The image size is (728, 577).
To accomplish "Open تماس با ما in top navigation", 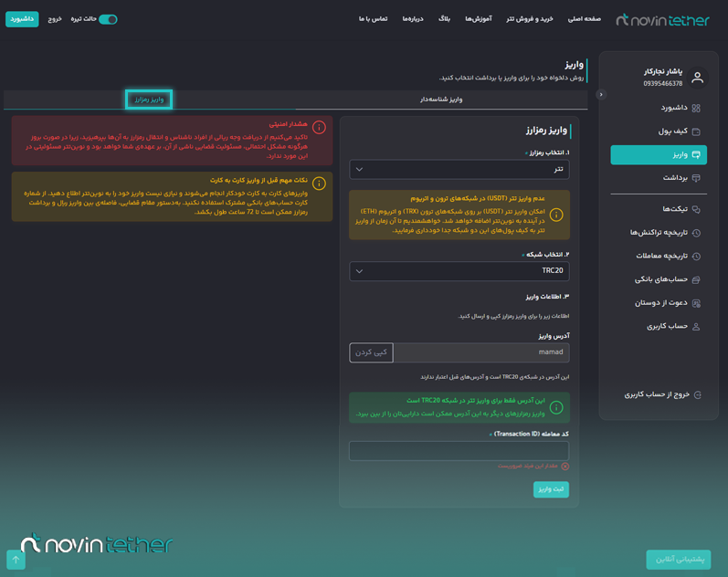I will tap(373, 18).
